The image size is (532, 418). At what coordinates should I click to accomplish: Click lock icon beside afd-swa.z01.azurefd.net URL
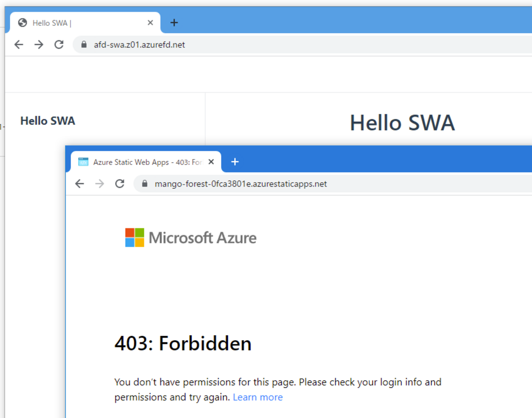coord(84,45)
